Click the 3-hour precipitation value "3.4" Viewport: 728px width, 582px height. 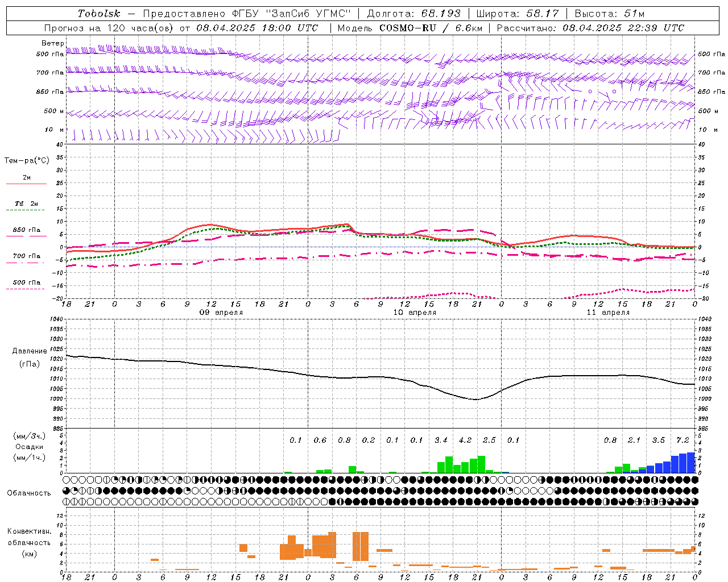pos(441,440)
